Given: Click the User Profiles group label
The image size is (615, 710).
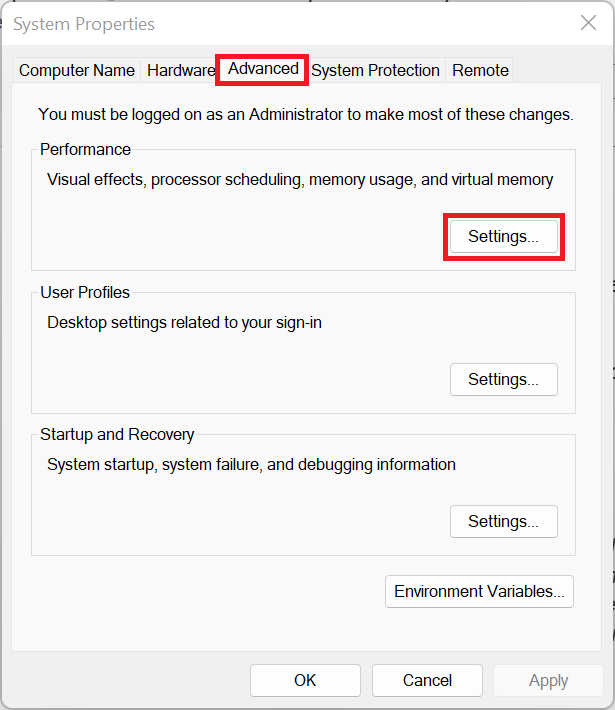Looking at the screenshot, I should pos(85,293).
